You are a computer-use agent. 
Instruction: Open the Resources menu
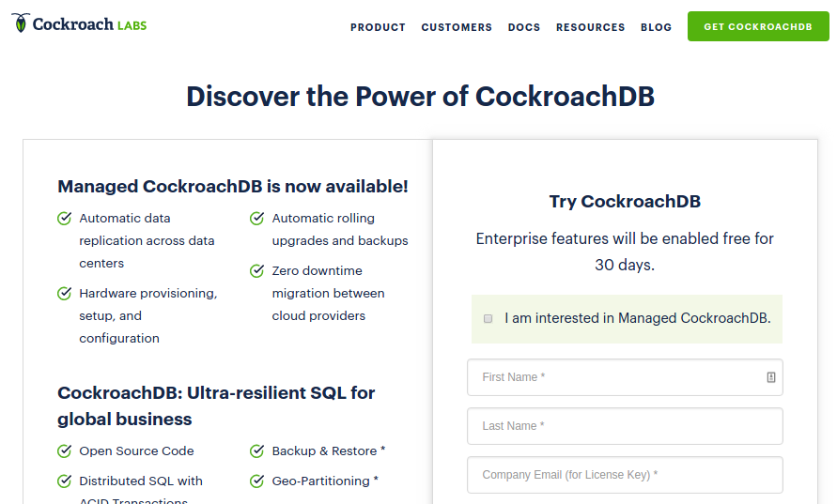590,27
